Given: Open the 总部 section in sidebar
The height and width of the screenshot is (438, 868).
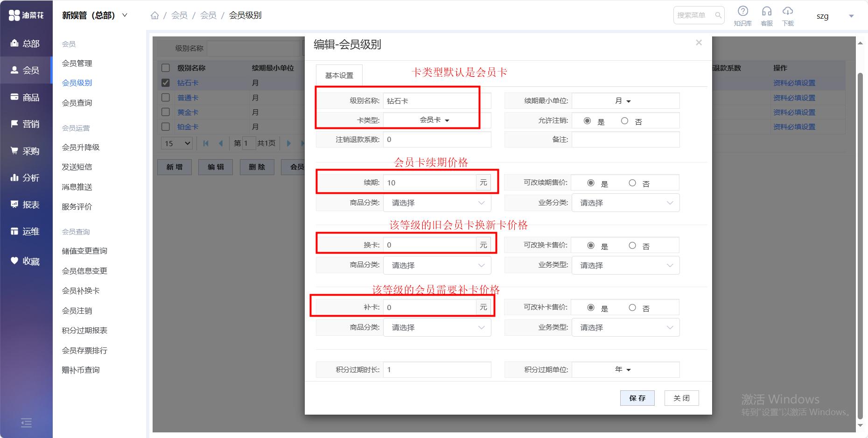Looking at the screenshot, I should [x=26, y=43].
